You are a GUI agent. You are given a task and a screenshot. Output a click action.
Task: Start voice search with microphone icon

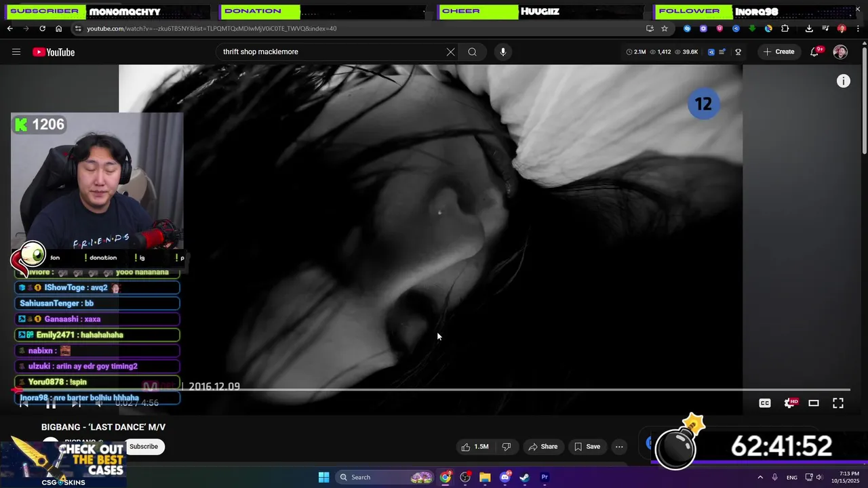point(502,52)
